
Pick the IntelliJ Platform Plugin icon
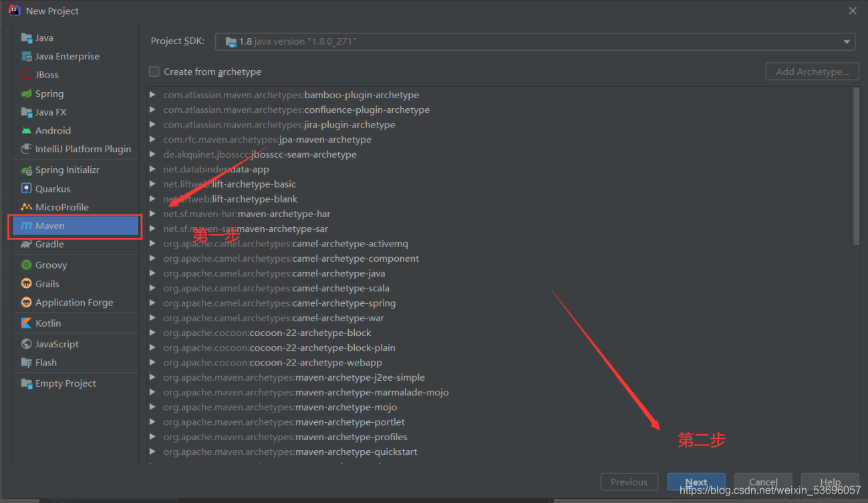pyautogui.click(x=27, y=149)
